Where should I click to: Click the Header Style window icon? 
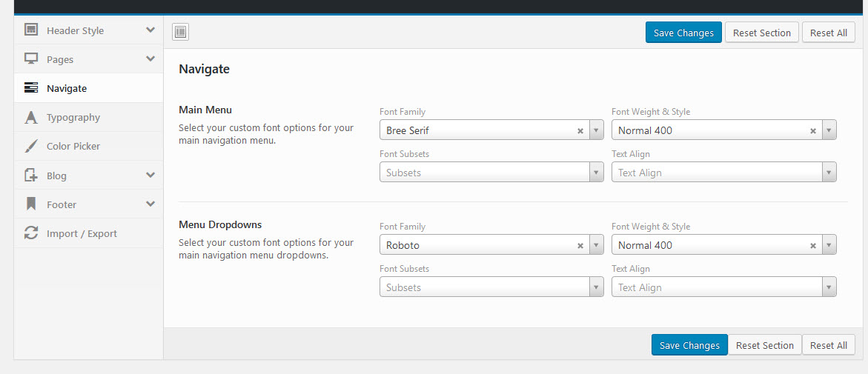tap(31, 30)
